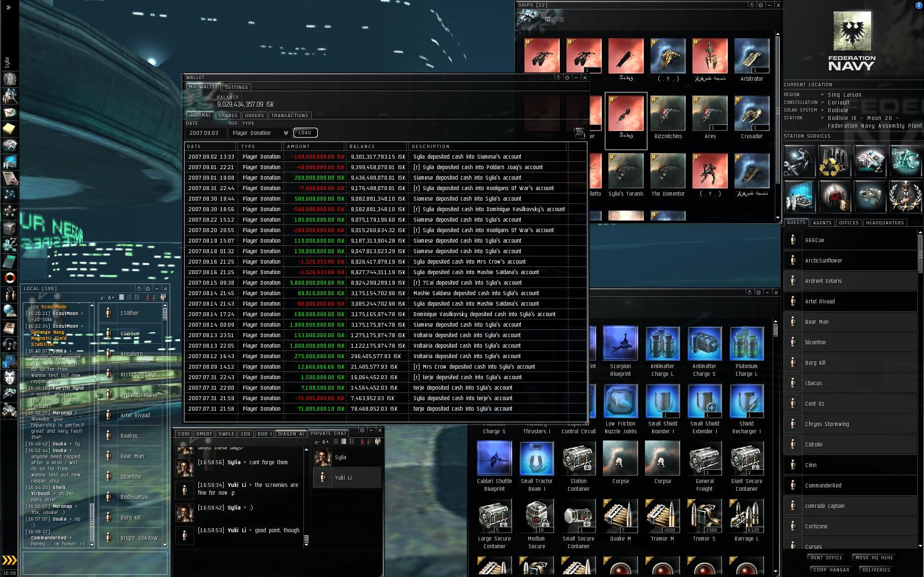Select the Large Secure Container item
Image resolution: width=924 pixels, height=577 pixels.
pyautogui.click(x=495, y=524)
